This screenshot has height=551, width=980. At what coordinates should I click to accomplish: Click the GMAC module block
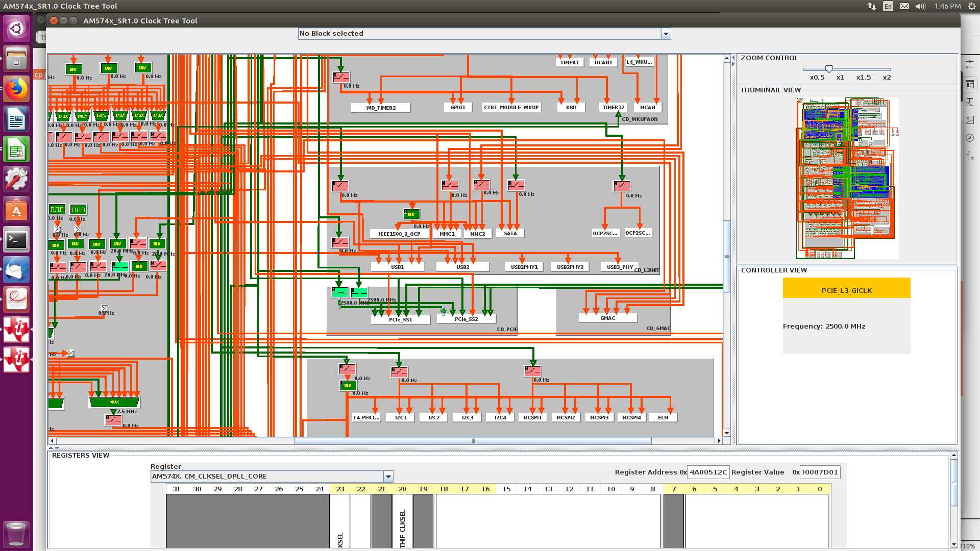[607, 318]
